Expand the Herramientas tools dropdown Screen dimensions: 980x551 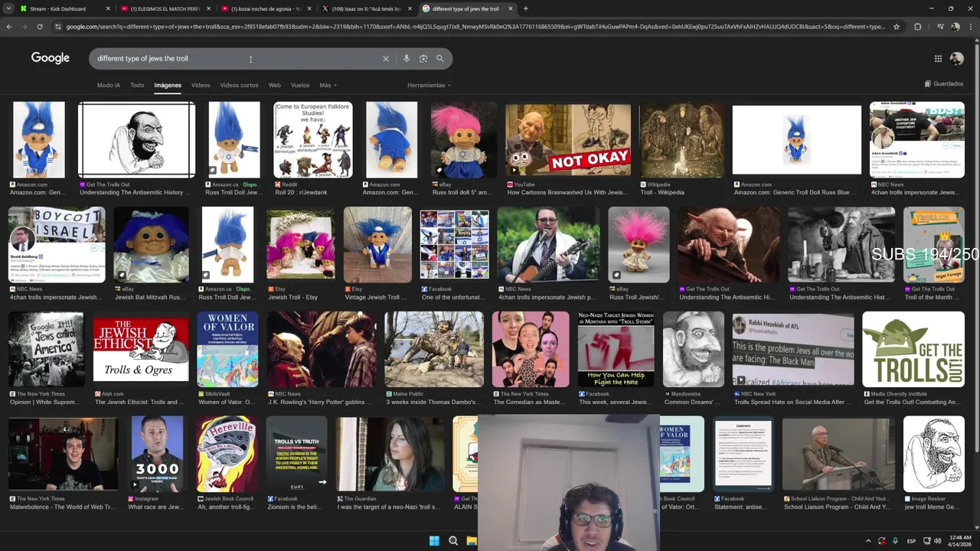click(429, 85)
